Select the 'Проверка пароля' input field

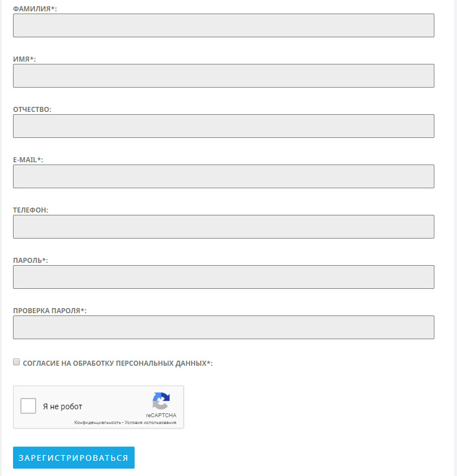tap(223, 327)
